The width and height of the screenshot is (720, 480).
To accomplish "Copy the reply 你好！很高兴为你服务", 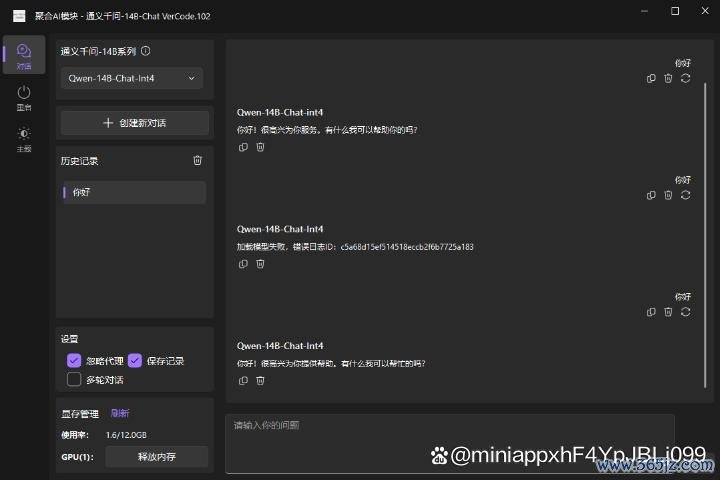I will 243,147.
